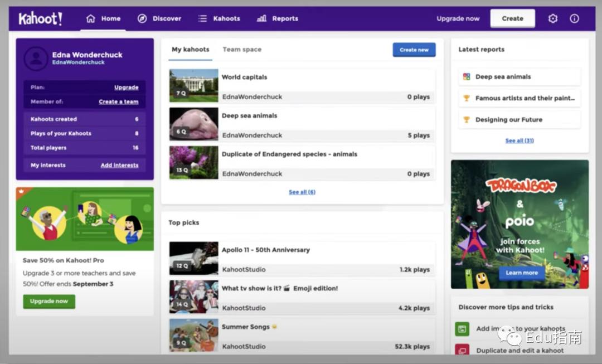Open Deep sea animals latest report
This screenshot has height=364, width=602.
point(520,76)
